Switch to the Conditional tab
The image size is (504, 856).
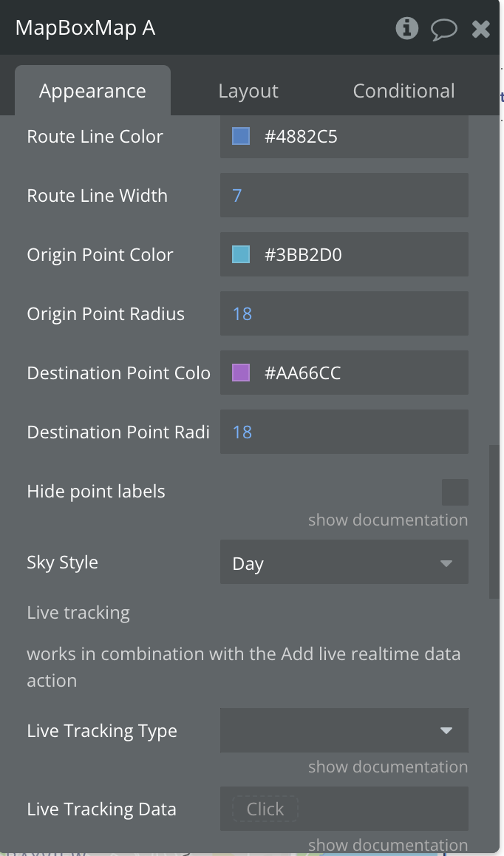tap(403, 91)
